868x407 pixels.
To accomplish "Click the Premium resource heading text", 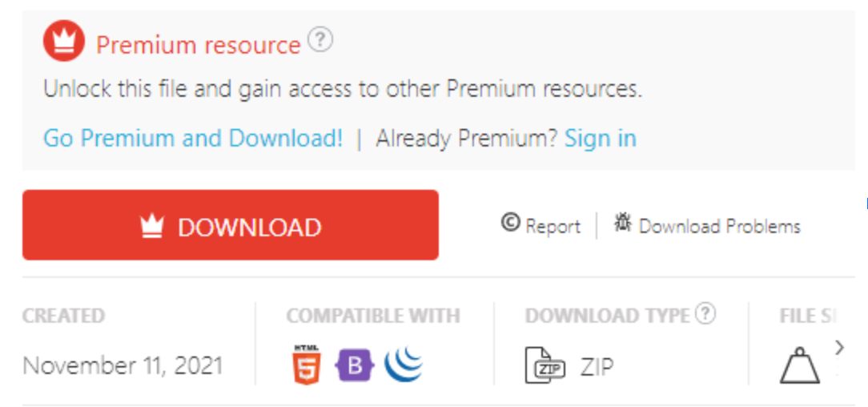I will tap(198, 45).
